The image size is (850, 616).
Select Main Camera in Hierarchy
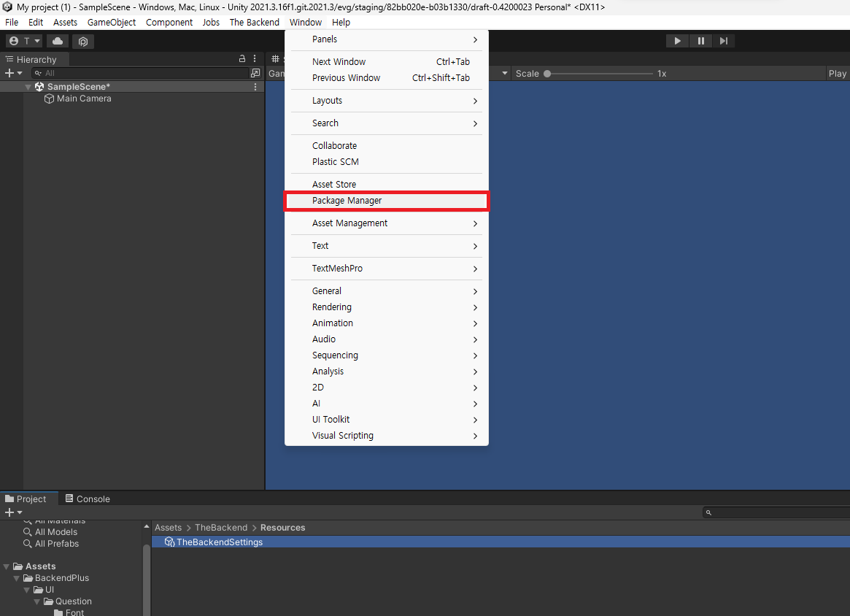tap(84, 99)
